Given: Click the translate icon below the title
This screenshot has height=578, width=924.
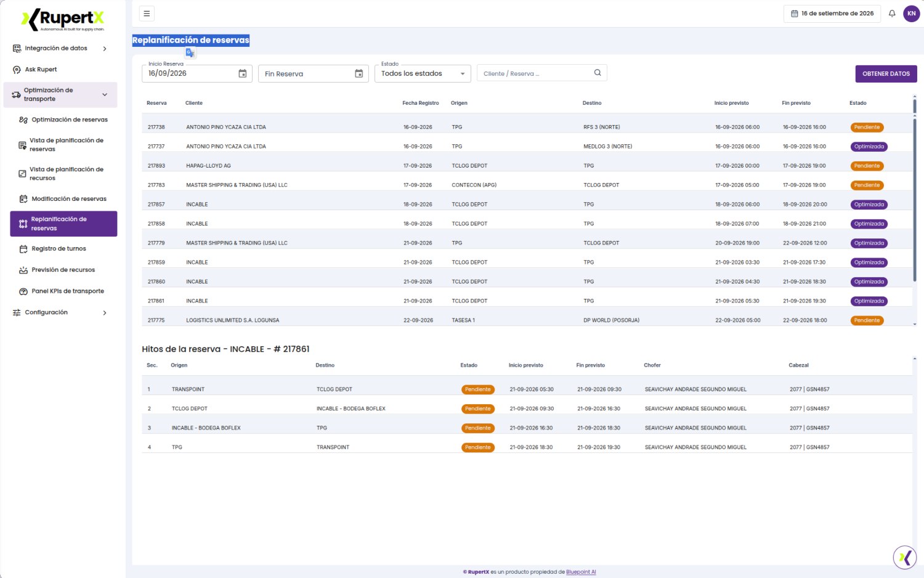Looking at the screenshot, I should (x=190, y=53).
